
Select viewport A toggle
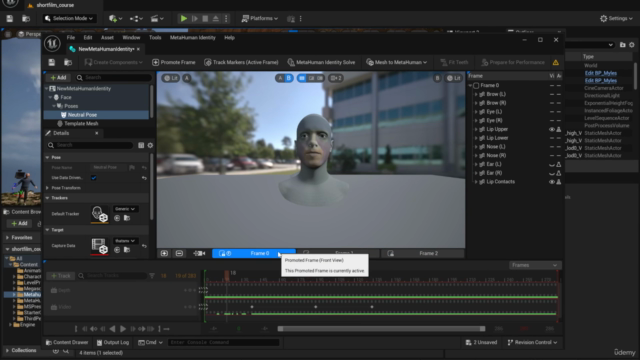tap(280, 78)
